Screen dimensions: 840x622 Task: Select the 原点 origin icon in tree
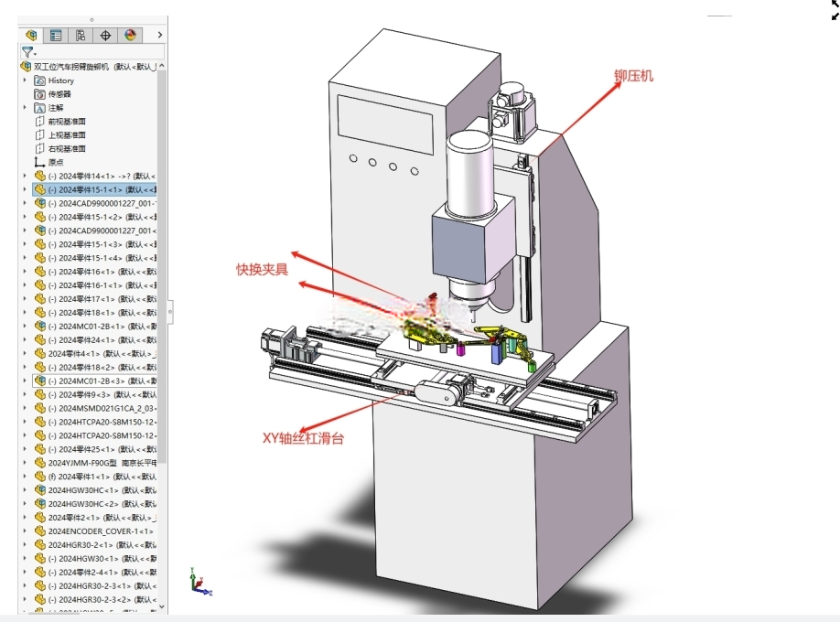tap(39, 162)
